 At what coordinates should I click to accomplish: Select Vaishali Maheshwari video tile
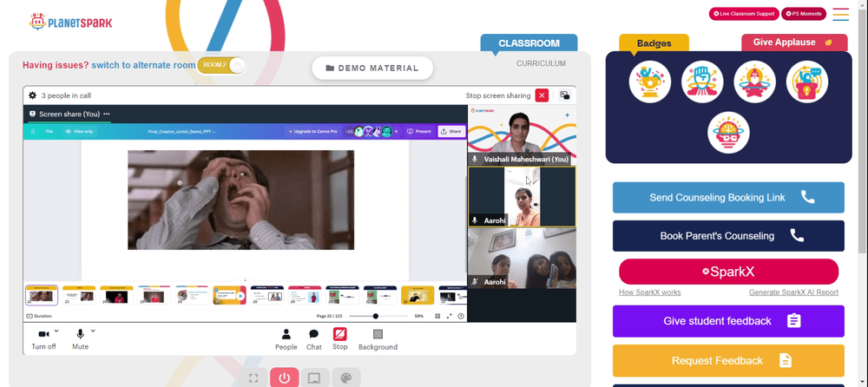click(x=522, y=135)
